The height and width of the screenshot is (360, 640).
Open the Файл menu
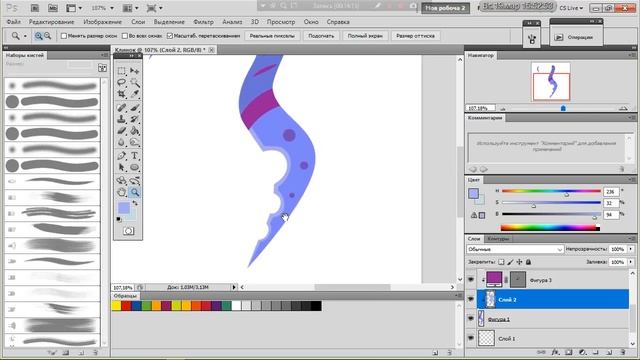(x=13, y=22)
